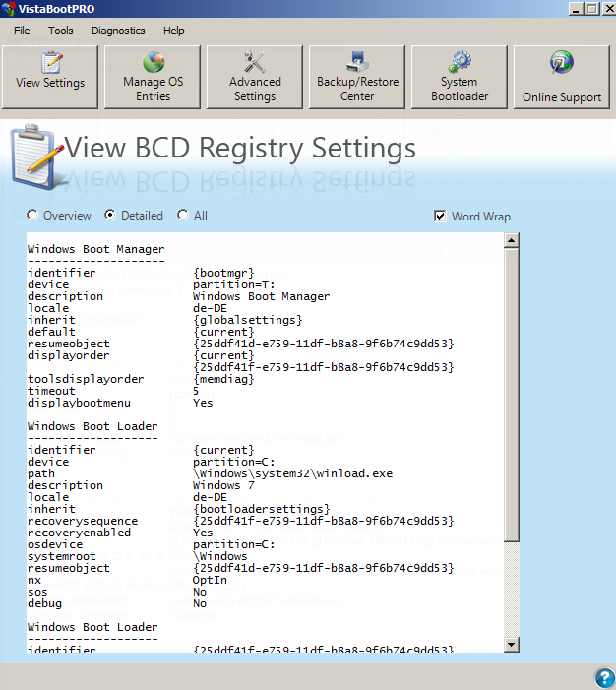The image size is (616, 690).
Task: Click the 'timeout' setting label
Action: point(51,391)
